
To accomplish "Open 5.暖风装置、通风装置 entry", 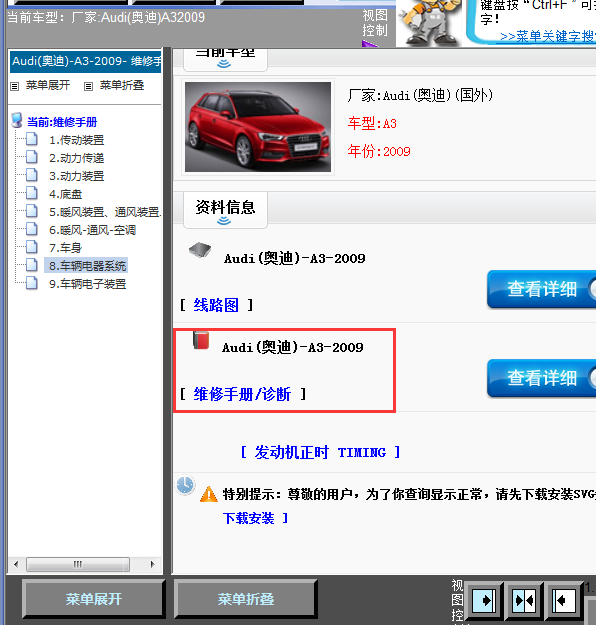I will (x=105, y=212).
